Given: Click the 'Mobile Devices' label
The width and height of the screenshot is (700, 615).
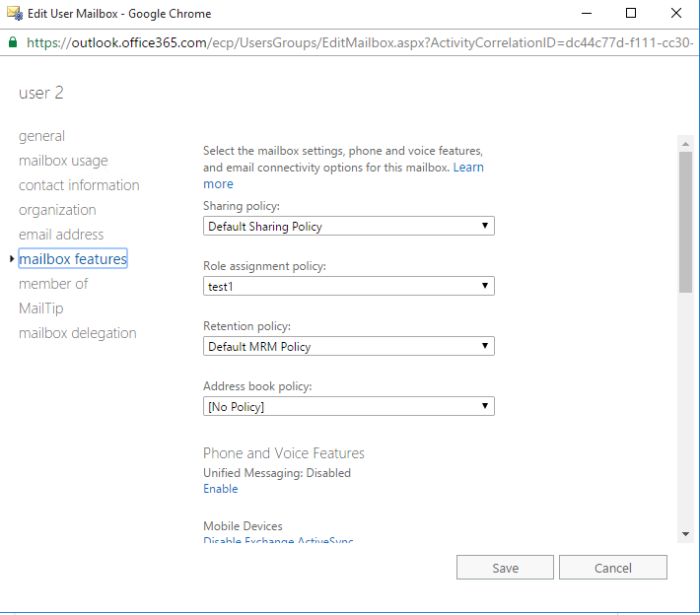Looking at the screenshot, I should pyautogui.click(x=243, y=526).
